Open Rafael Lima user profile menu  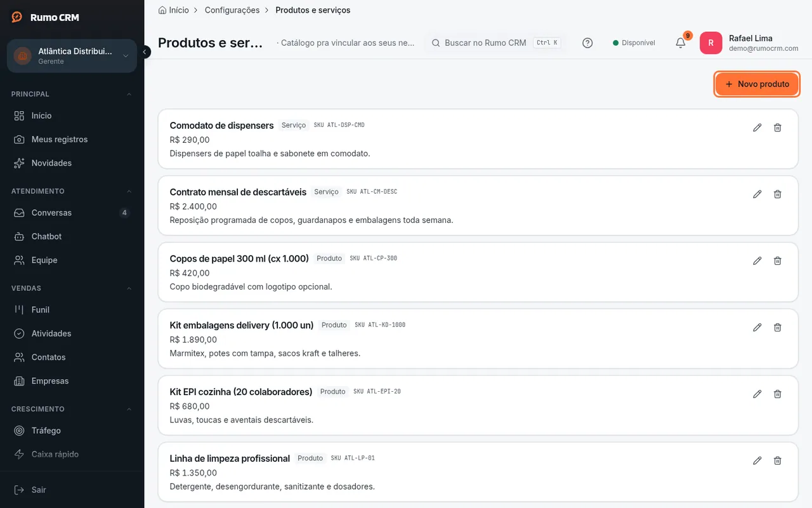(749, 43)
